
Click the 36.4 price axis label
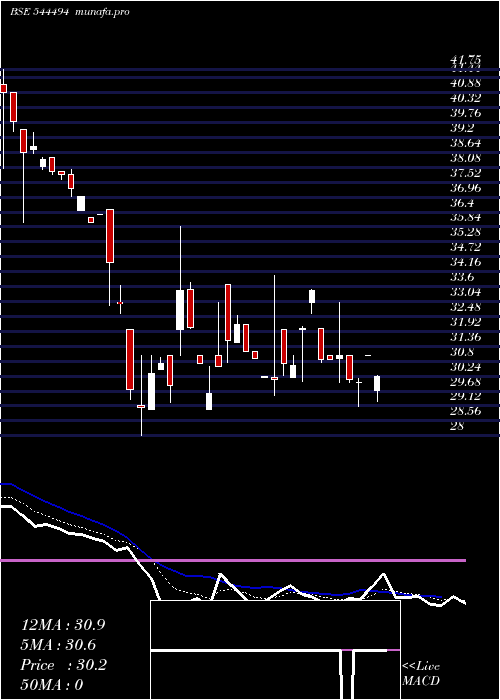click(462, 203)
